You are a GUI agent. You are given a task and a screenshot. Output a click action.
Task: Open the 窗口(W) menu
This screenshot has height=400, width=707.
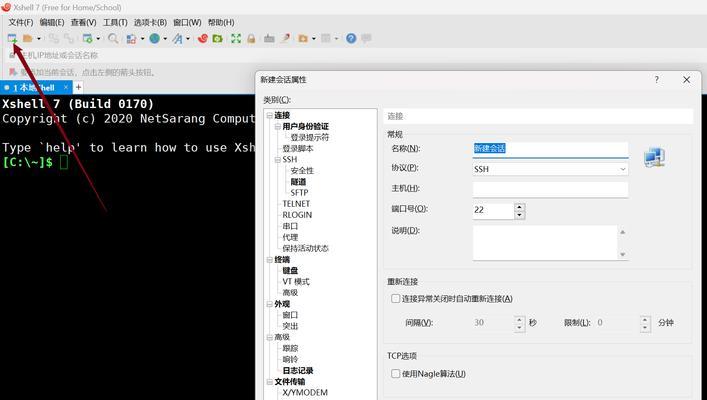[x=187, y=22]
